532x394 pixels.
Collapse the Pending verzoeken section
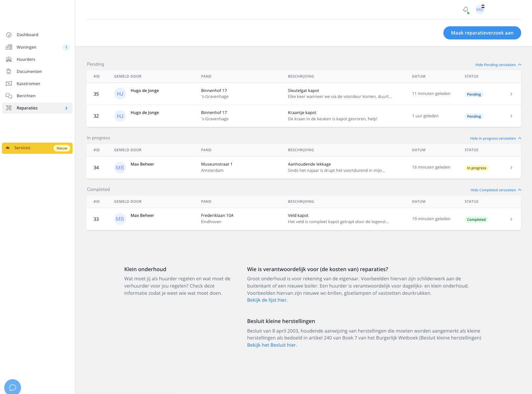[498, 65]
